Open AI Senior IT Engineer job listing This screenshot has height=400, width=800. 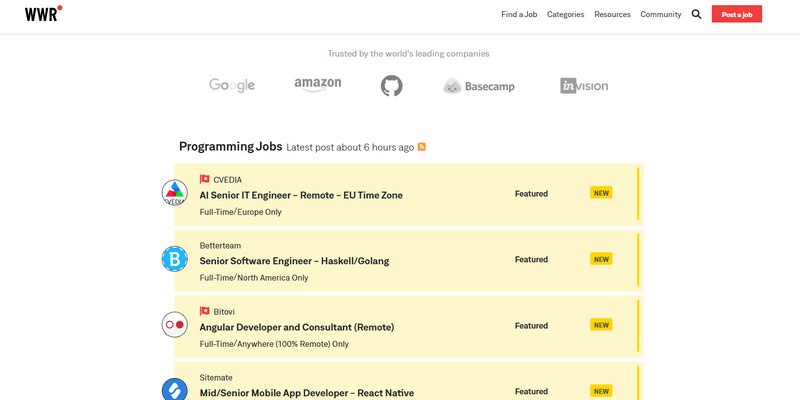click(x=301, y=195)
